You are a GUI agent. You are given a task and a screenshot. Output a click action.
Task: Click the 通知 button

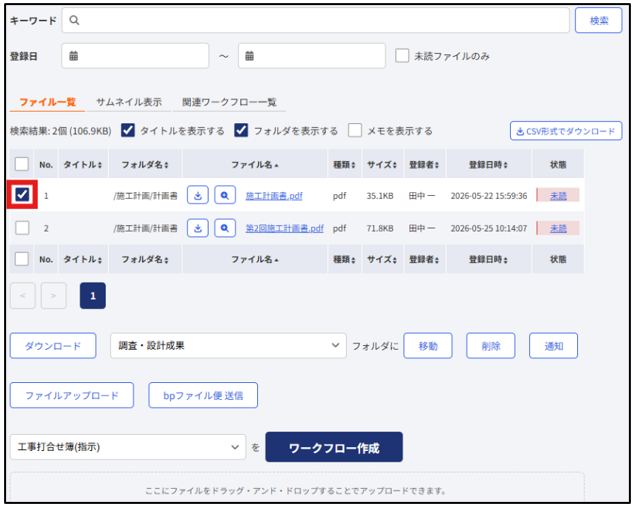(553, 346)
